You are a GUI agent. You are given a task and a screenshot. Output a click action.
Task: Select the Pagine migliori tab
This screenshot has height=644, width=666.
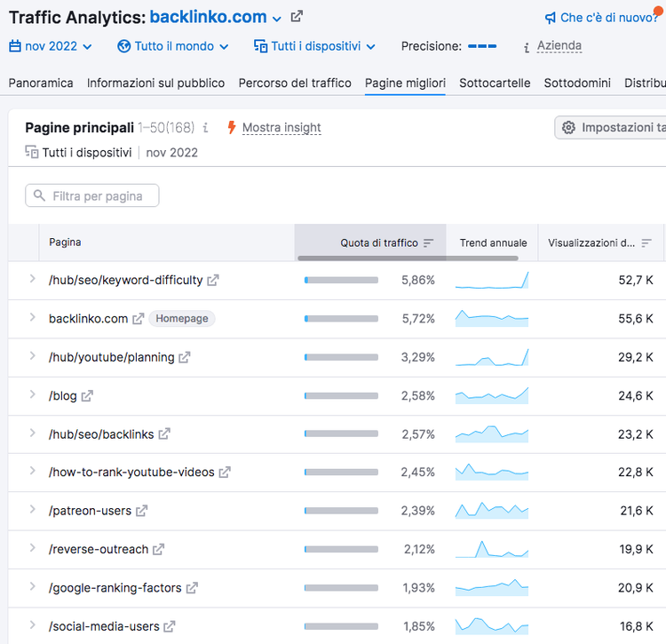point(405,83)
